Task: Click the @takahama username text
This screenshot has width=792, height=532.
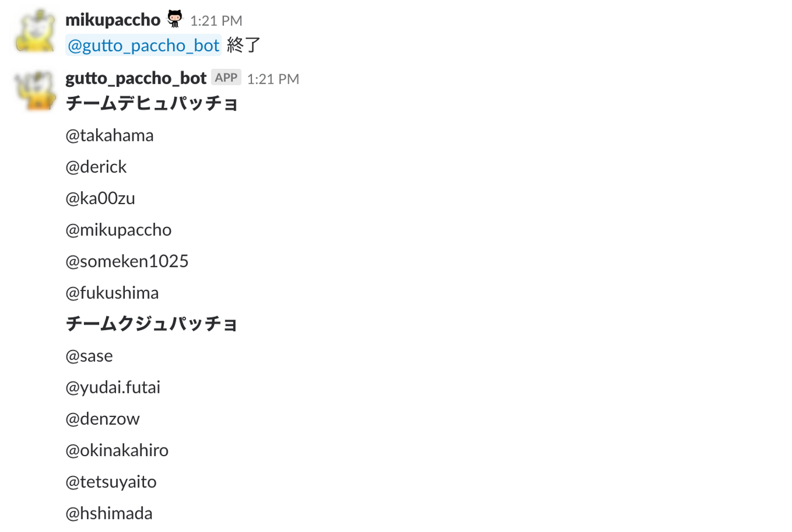Action: pyautogui.click(x=109, y=135)
